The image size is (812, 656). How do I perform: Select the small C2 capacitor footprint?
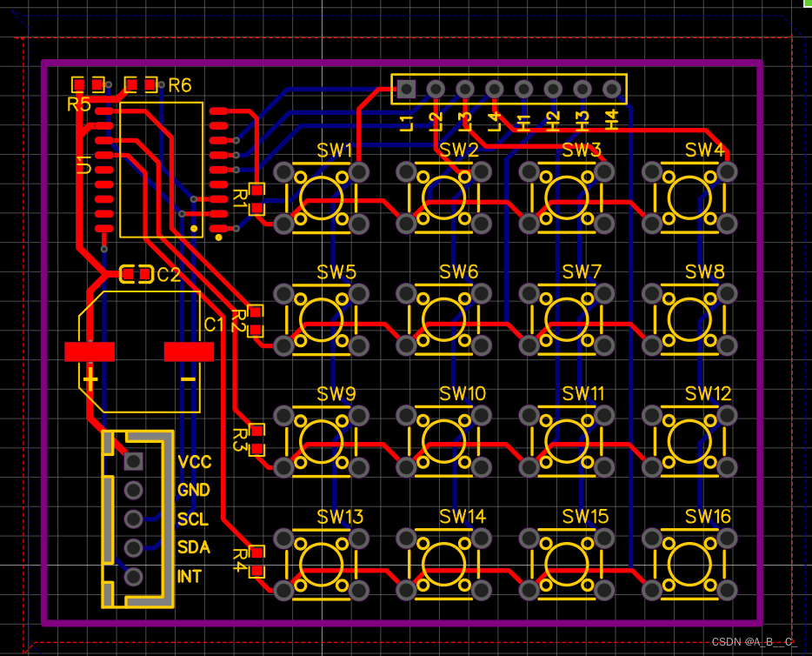(x=136, y=273)
